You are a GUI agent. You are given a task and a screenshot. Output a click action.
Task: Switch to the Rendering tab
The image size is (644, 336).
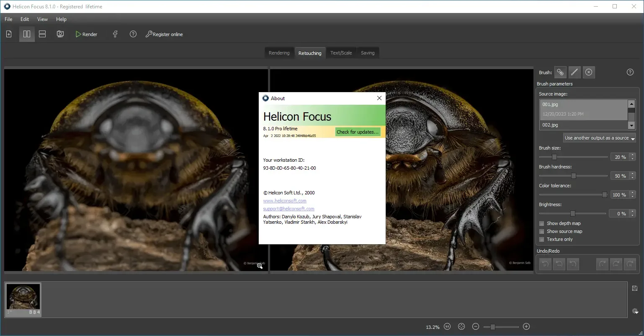pos(279,53)
